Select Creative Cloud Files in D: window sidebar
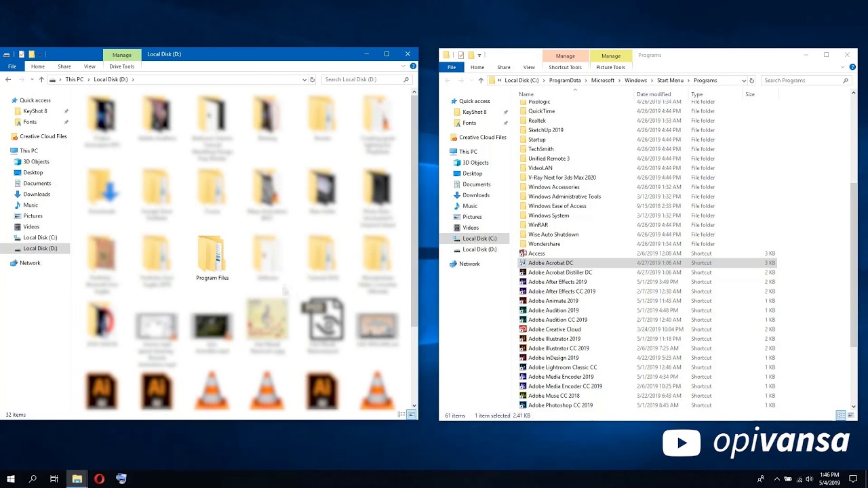Screen dimensions: 868x488 click(39, 136)
